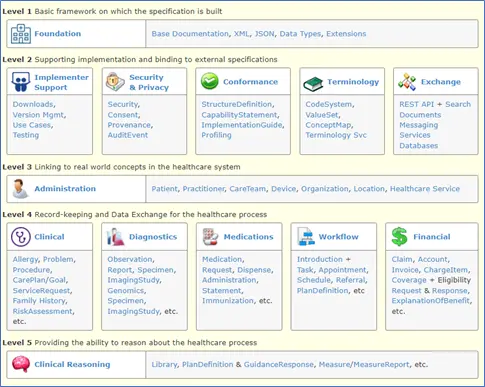Viewport: 485px width, 387px height.
Task: Click the Security & Privacy padlock icon
Action: [x=115, y=82]
